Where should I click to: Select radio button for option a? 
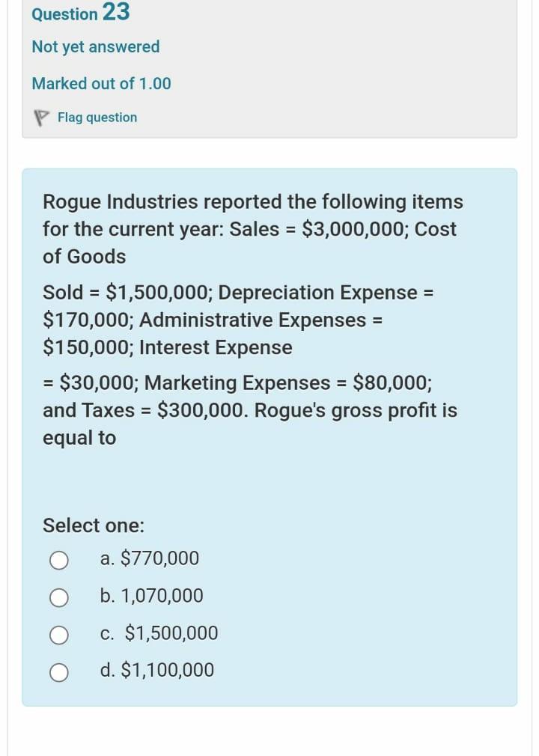pos(60,560)
